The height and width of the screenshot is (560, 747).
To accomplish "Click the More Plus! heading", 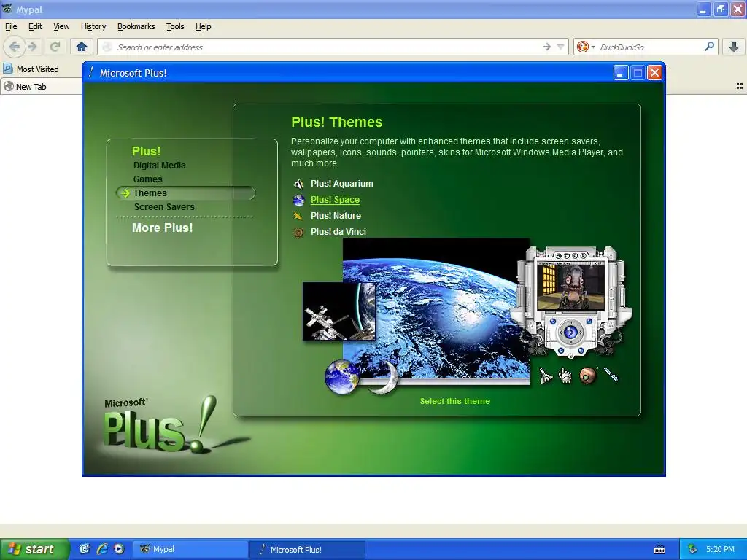I will pos(163,227).
